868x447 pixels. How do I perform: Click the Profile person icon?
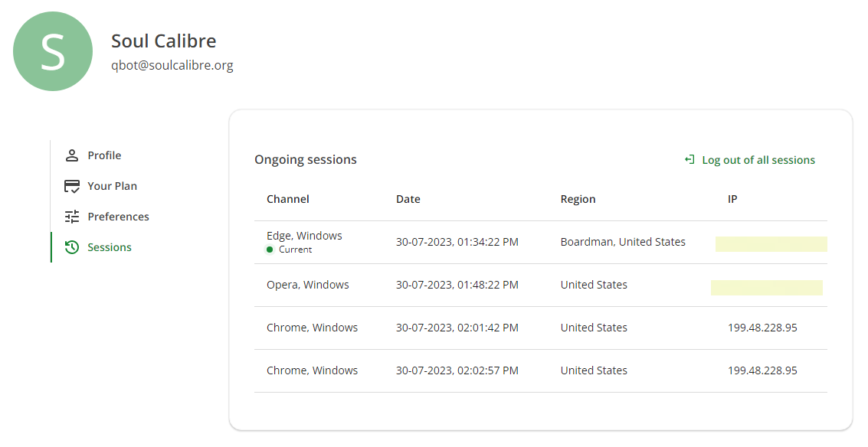pos(72,155)
